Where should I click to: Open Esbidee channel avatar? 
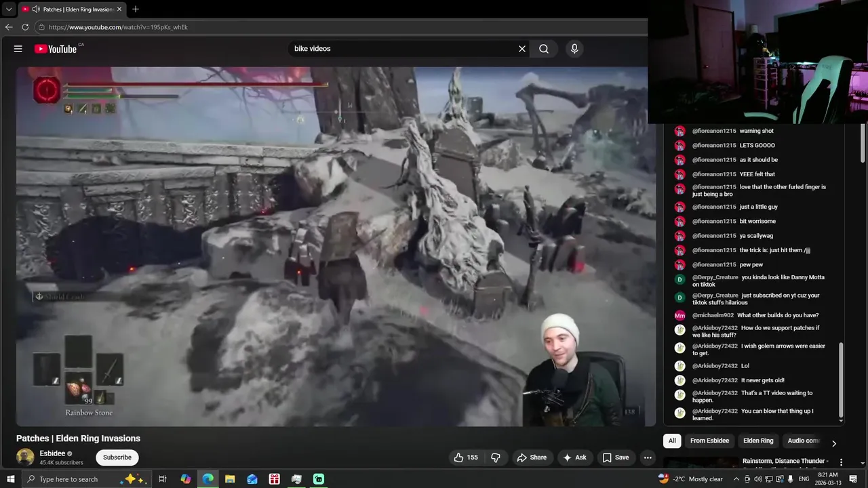coord(25,457)
